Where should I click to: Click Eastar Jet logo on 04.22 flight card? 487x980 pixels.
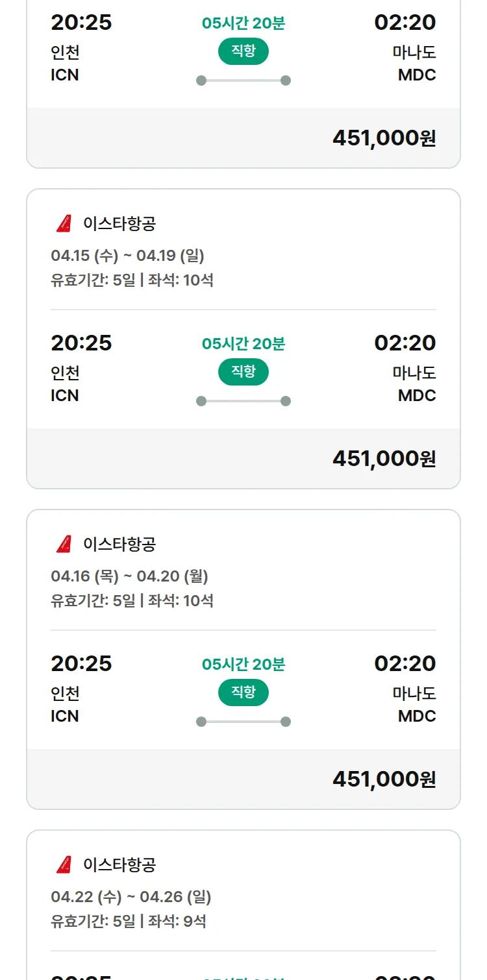tap(64, 864)
